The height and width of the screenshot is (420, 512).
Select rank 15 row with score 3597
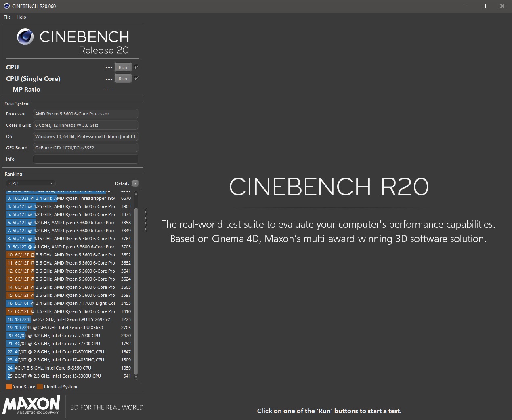(69, 295)
